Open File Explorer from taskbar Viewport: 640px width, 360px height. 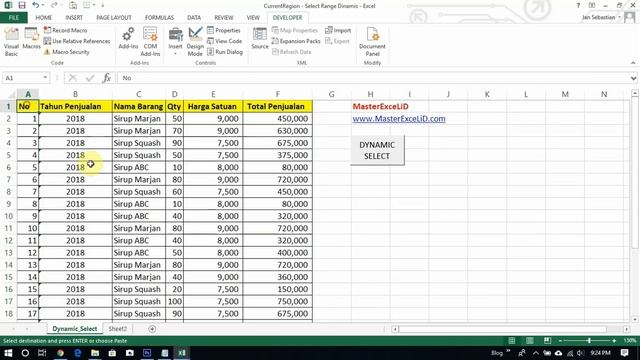(x=95, y=353)
